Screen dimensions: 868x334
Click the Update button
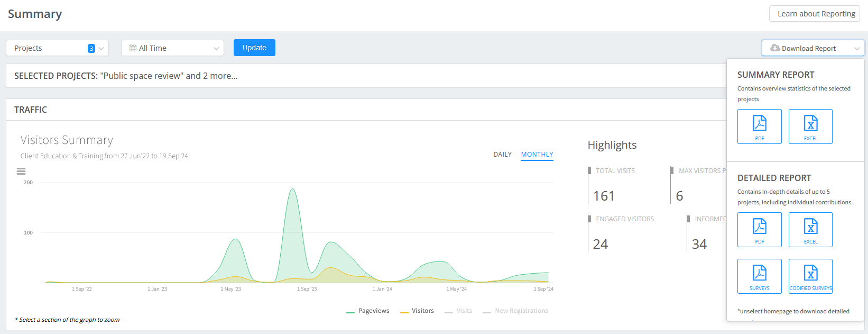(254, 48)
